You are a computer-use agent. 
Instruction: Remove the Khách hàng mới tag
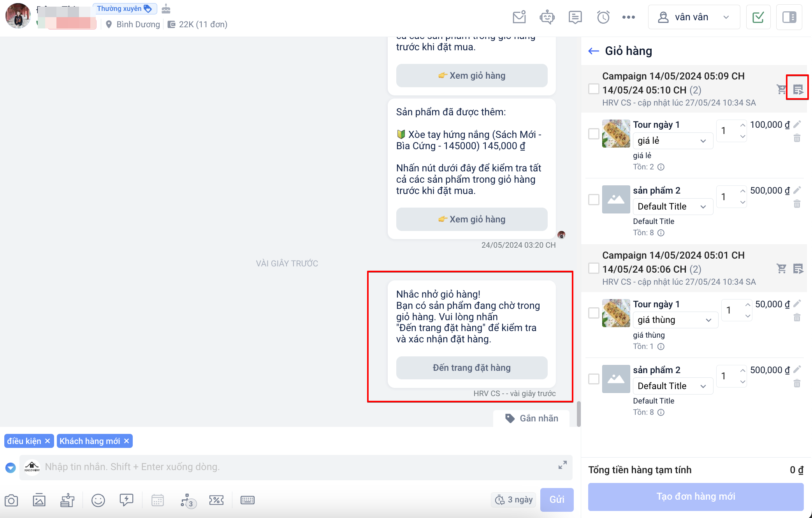[x=127, y=441]
